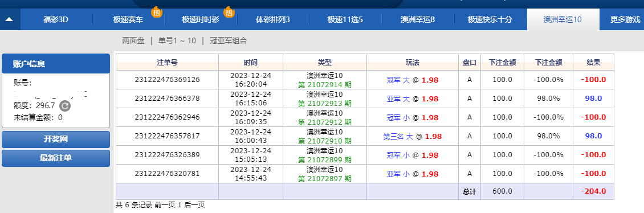Click period 第 21072912 期

325,122
